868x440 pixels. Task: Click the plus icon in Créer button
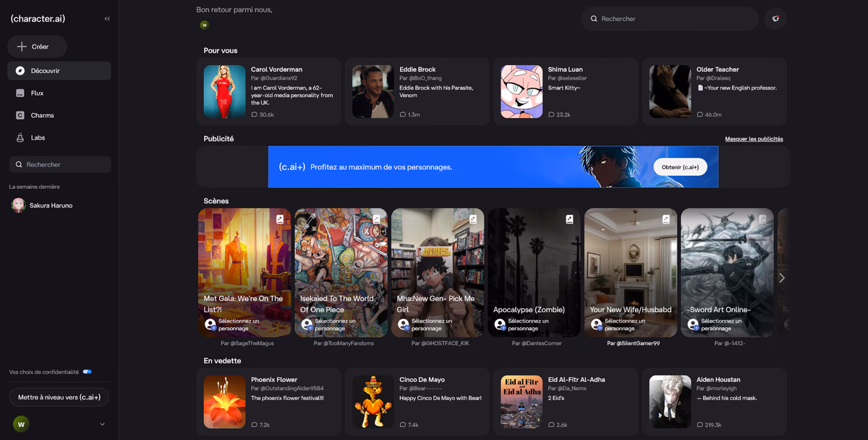pyautogui.click(x=22, y=46)
